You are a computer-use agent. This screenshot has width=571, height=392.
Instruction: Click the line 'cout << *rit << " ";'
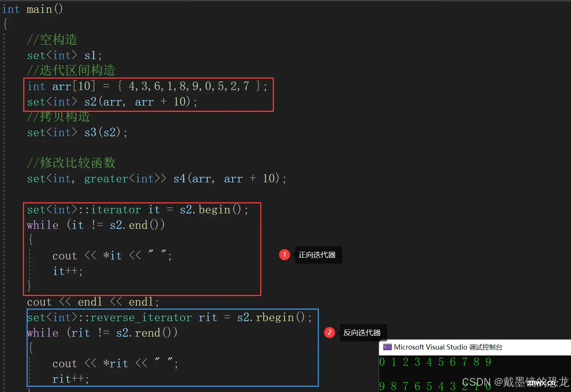(x=115, y=364)
